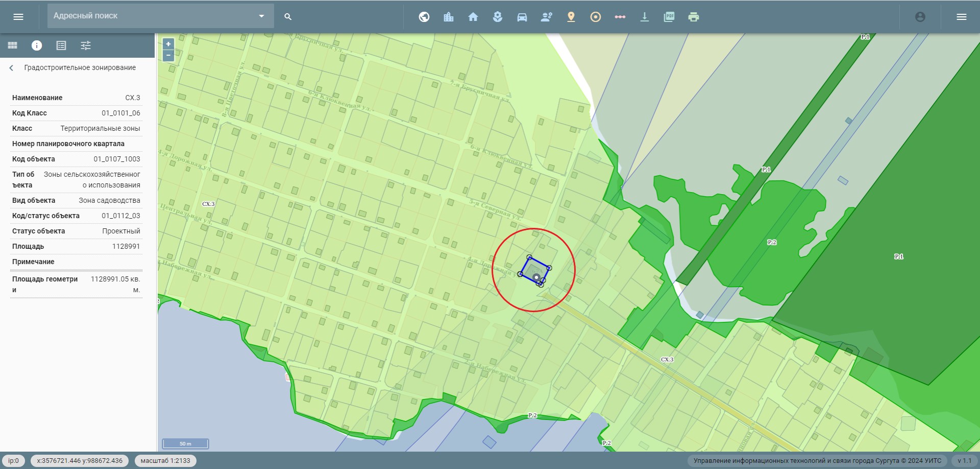Click the globe map layer icon
This screenshot has width=980, height=469.
point(424,17)
